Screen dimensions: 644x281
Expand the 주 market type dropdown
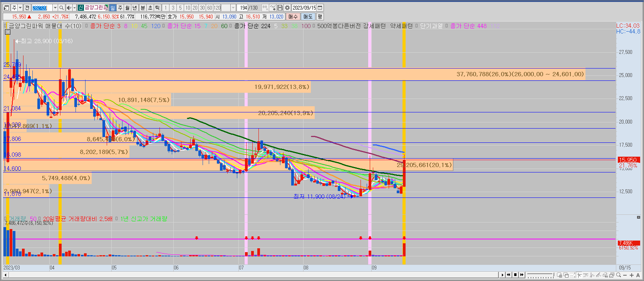[x=20, y=8]
